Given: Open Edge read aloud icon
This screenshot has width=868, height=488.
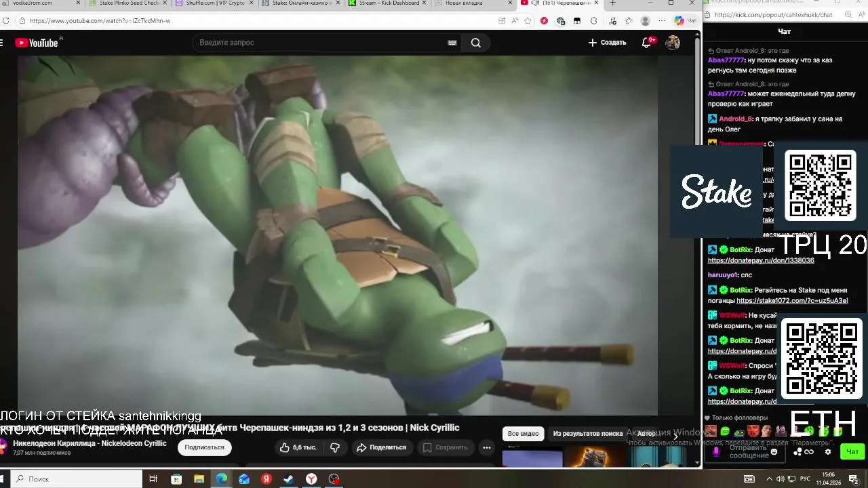Looking at the screenshot, I should pos(515,21).
